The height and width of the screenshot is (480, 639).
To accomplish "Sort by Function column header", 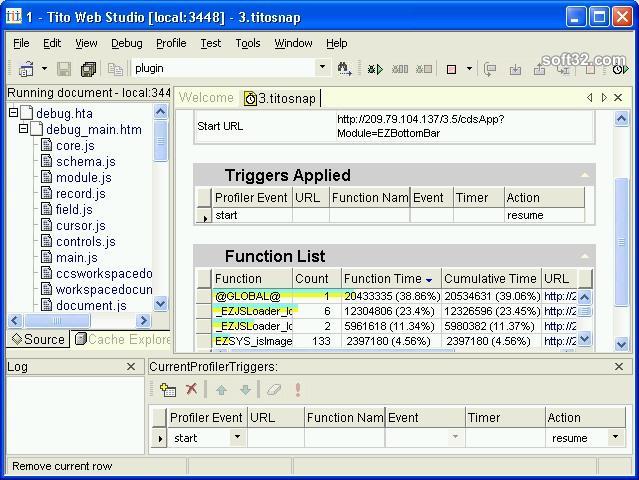I will tap(252, 279).
